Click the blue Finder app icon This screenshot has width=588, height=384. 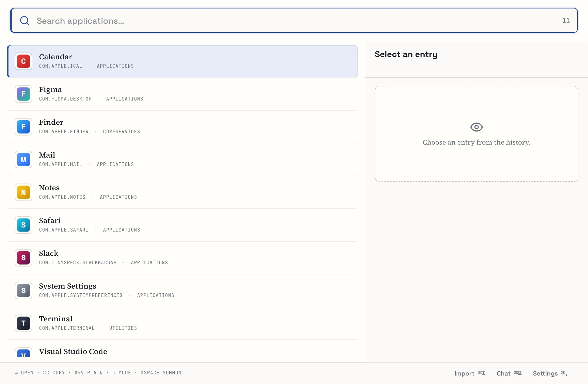(x=23, y=127)
